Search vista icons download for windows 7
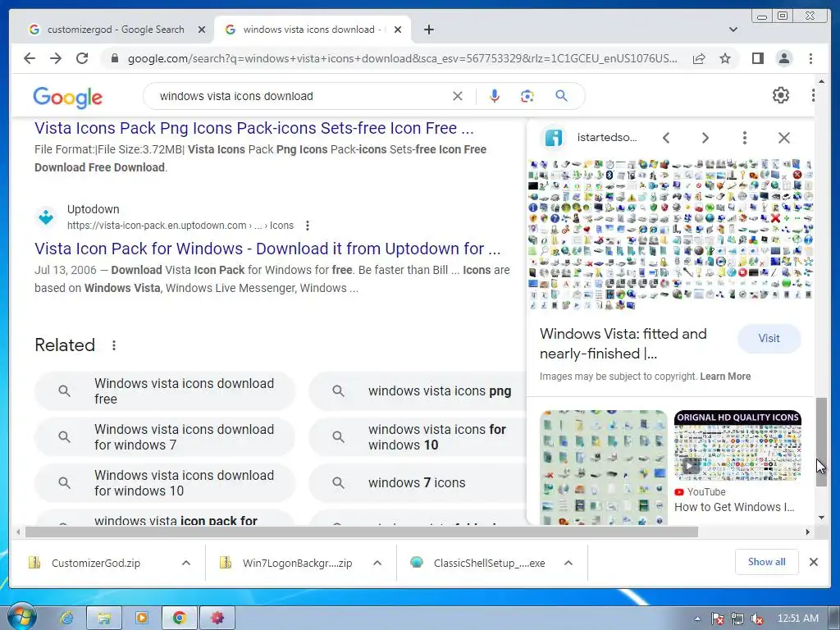 [x=164, y=437]
